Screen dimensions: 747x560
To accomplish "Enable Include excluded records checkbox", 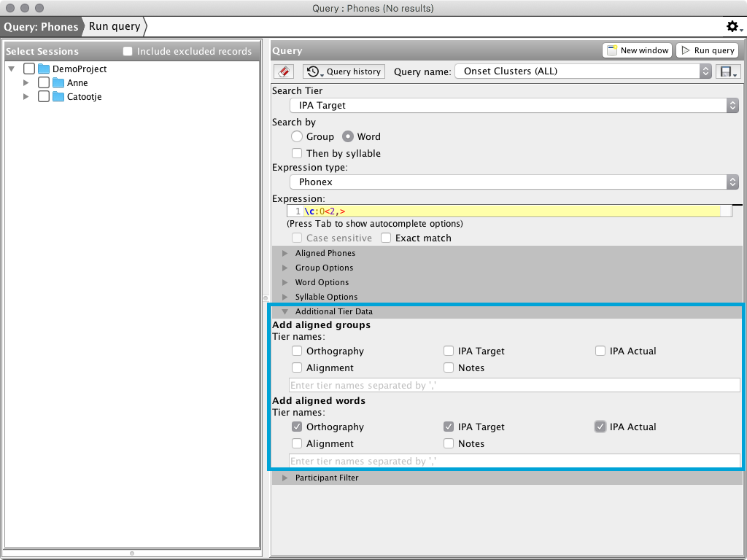I will point(128,51).
